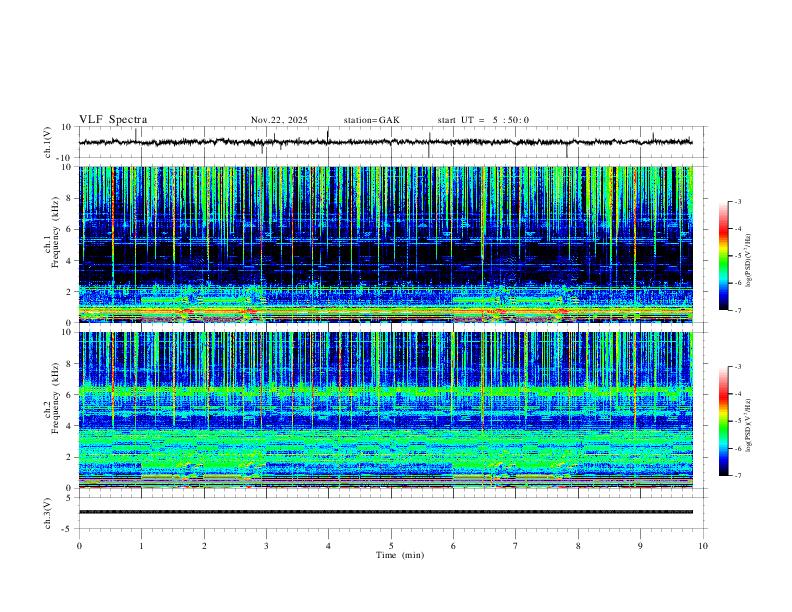Click the "ch.1(V)" waveform axis label
Image resolution: width=792 pixels, height=612 pixels.
48,142
